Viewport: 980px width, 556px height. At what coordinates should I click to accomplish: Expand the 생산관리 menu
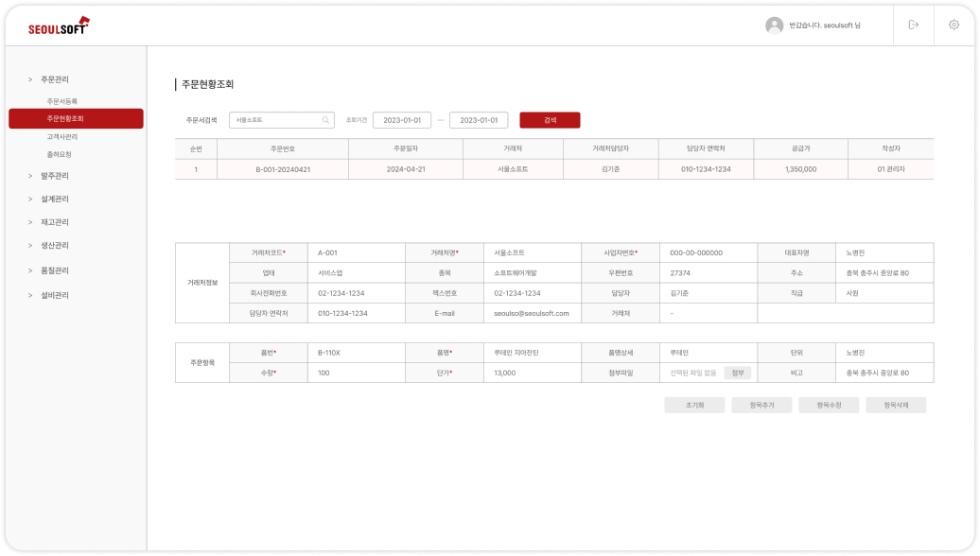54,246
